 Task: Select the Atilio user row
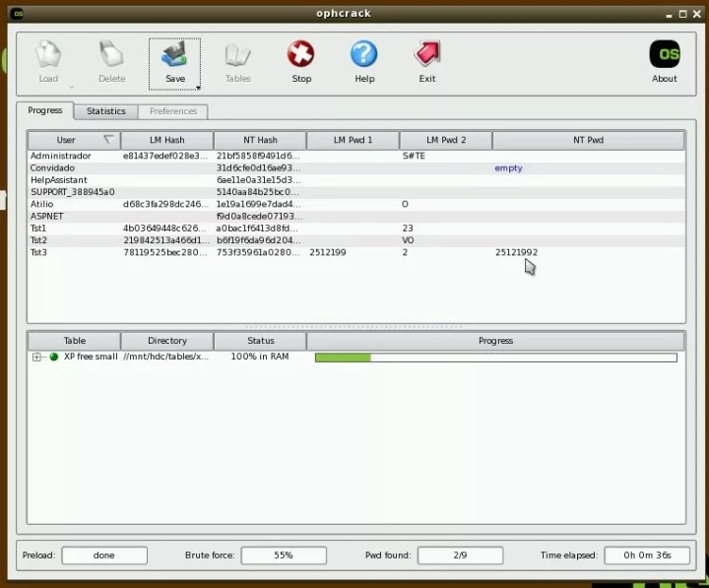(x=356, y=204)
